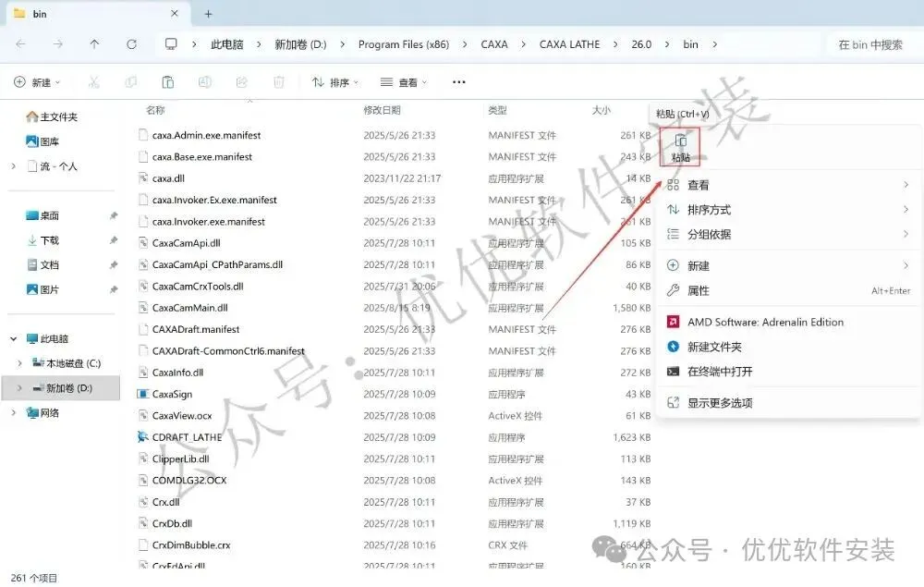
Task: Choose 在终端中打开 from context menu
Action: click(x=788, y=372)
